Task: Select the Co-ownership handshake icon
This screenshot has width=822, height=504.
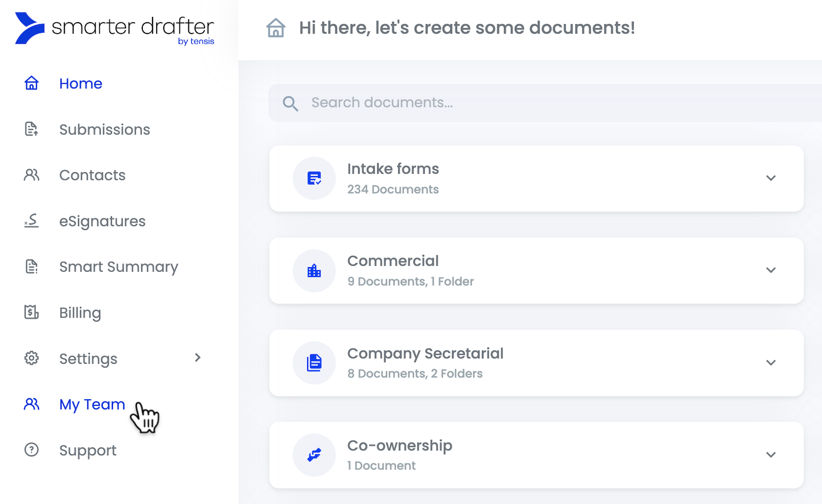Action: pyautogui.click(x=314, y=455)
